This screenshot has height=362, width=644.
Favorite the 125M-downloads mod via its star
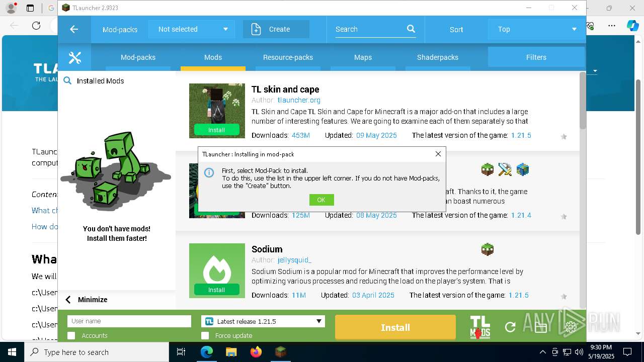click(563, 216)
